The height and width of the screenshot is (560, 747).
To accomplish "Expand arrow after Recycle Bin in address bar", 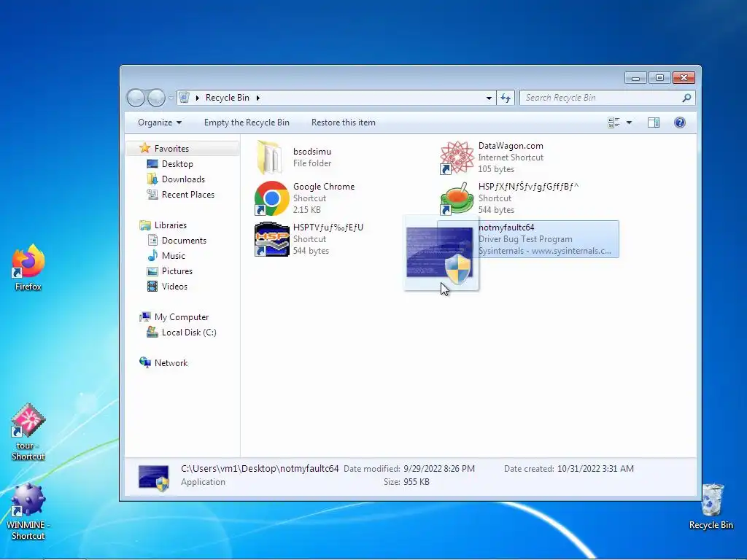I will [258, 98].
